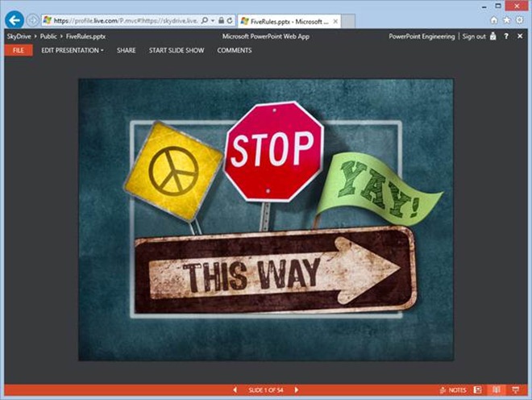Click the browser forward arrow
The width and height of the screenshot is (532, 400).
32,21
